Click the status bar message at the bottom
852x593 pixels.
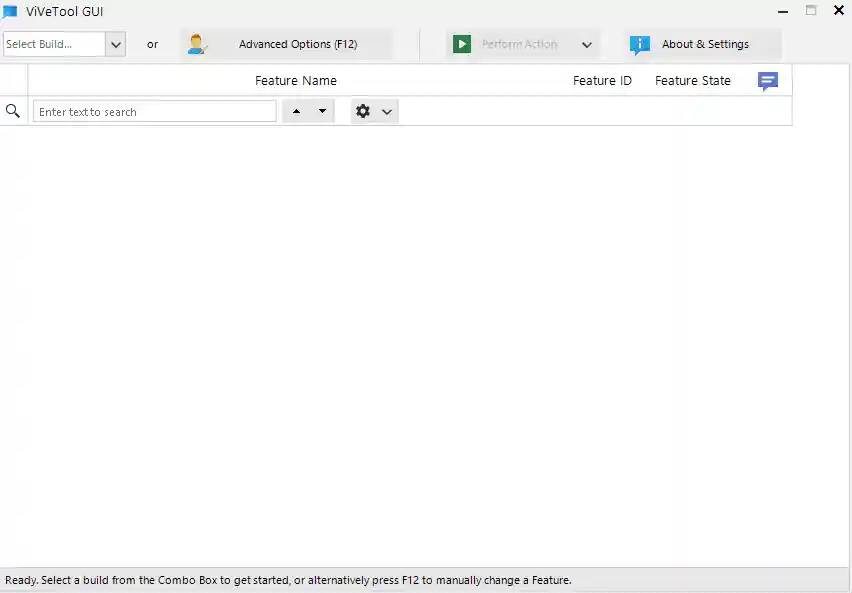pyautogui.click(x=287, y=580)
